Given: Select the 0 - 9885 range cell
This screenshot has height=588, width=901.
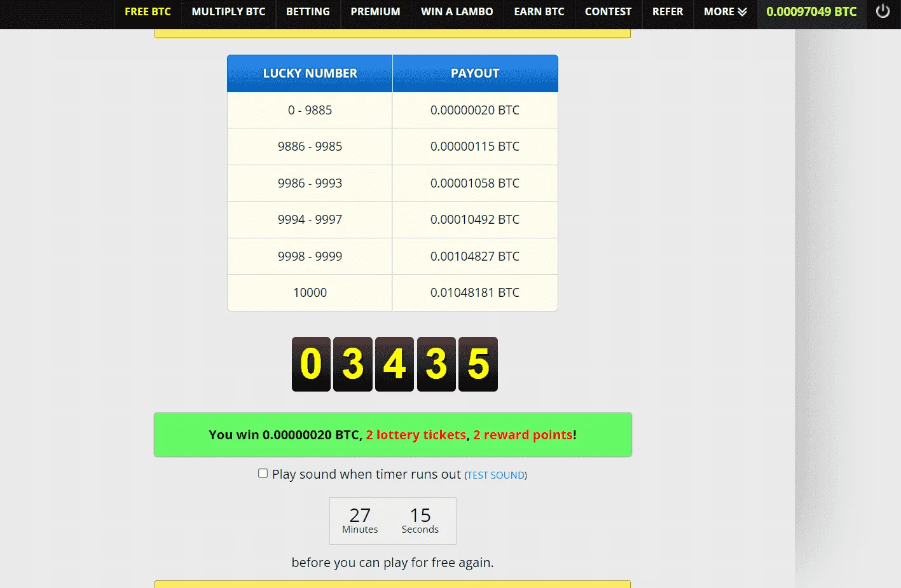Looking at the screenshot, I should point(310,110).
